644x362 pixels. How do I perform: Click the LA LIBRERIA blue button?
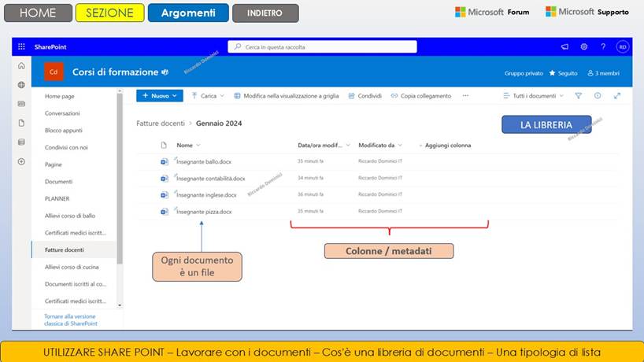[x=546, y=125]
